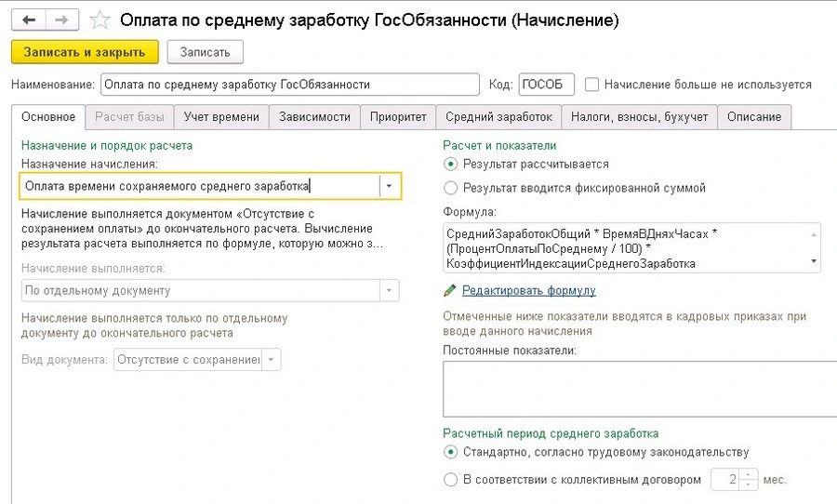Click the back navigation arrow
The height and width of the screenshot is (504, 837).
[29, 18]
